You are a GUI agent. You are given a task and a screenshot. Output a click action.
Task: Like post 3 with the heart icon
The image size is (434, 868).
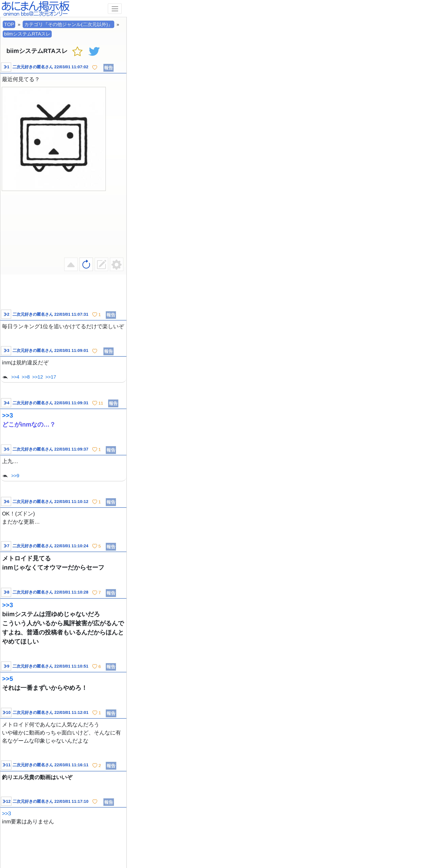[95, 351]
